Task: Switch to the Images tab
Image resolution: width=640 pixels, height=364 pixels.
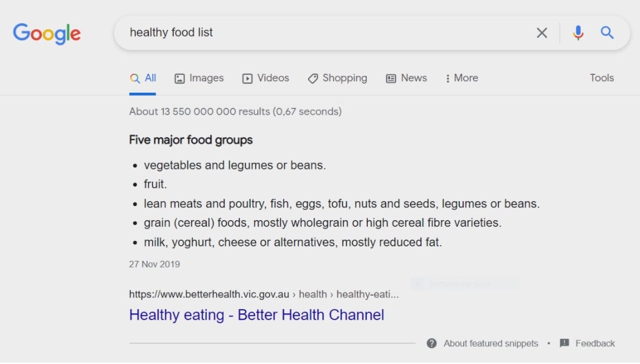Action: [199, 78]
